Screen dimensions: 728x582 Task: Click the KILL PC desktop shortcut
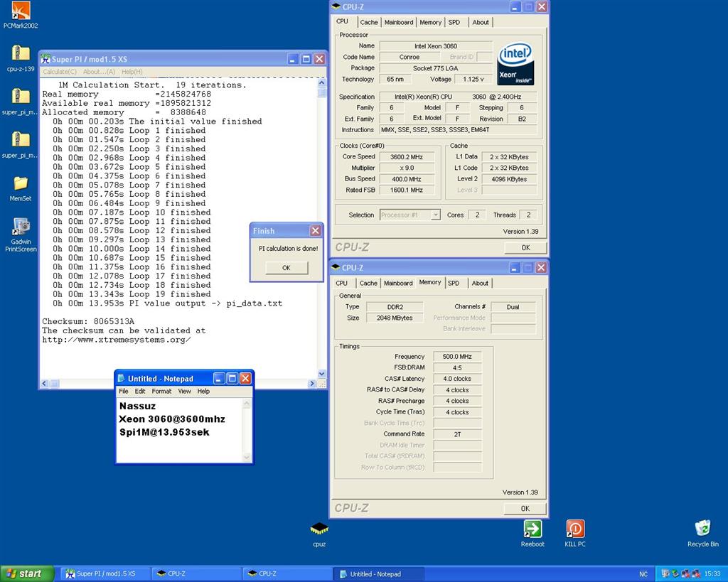[x=574, y=533]
